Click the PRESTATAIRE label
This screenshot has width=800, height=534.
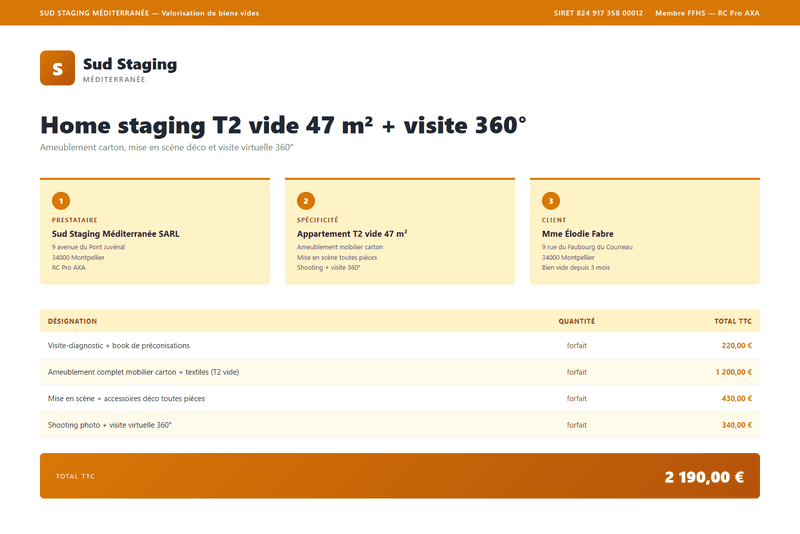coord(74,220)
